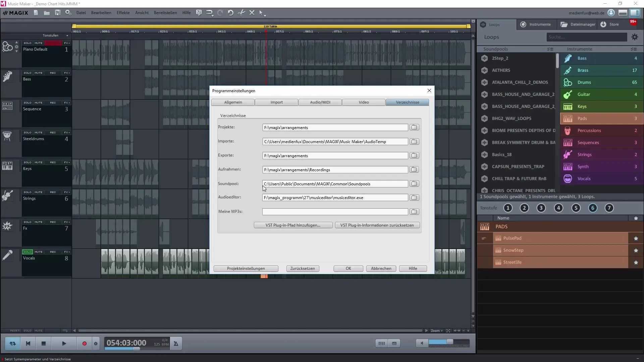This screenshot has height=362, width=644.
Task: Select the Drums instrument category
Action: (x=602, y=82)
